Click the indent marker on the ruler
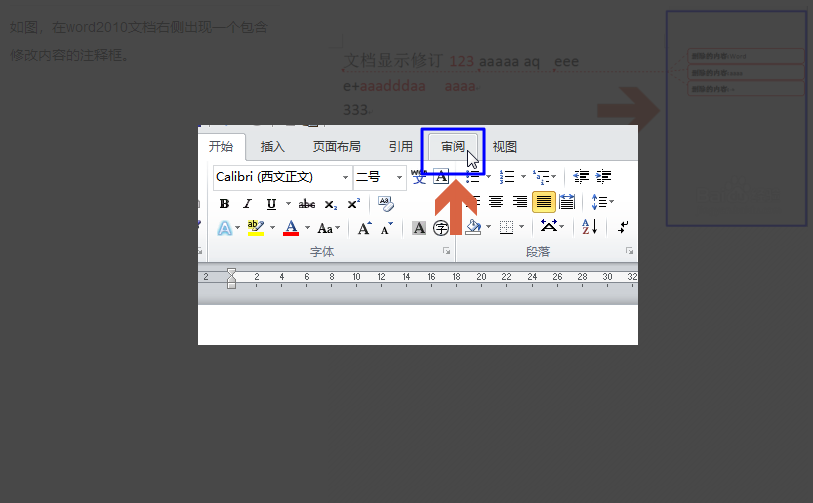813x503 pixels. coord(231,278)
